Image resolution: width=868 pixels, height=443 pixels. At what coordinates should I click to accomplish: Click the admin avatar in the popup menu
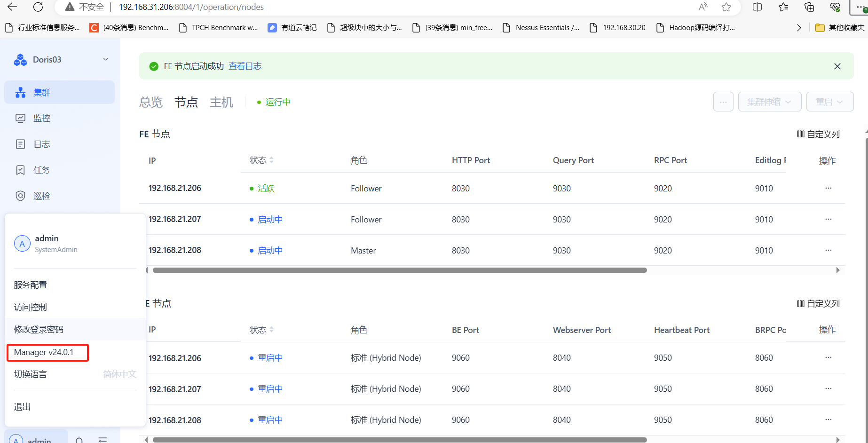point(22,244)
